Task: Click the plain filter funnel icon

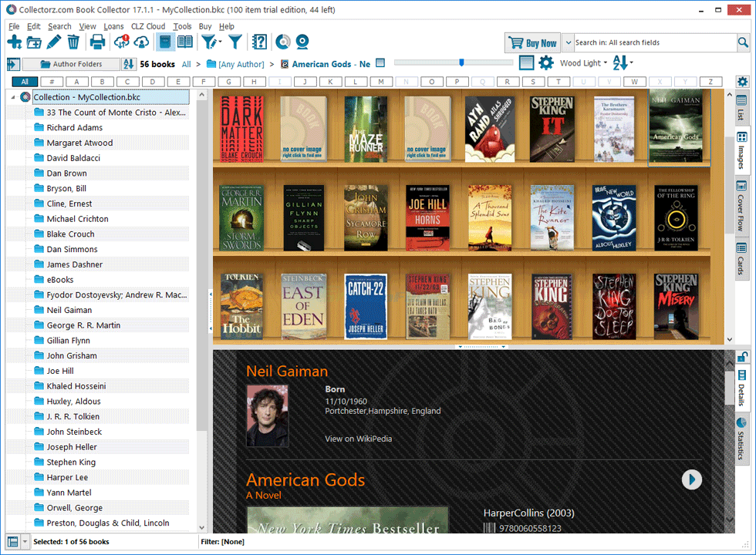Action: click(235, 42)
